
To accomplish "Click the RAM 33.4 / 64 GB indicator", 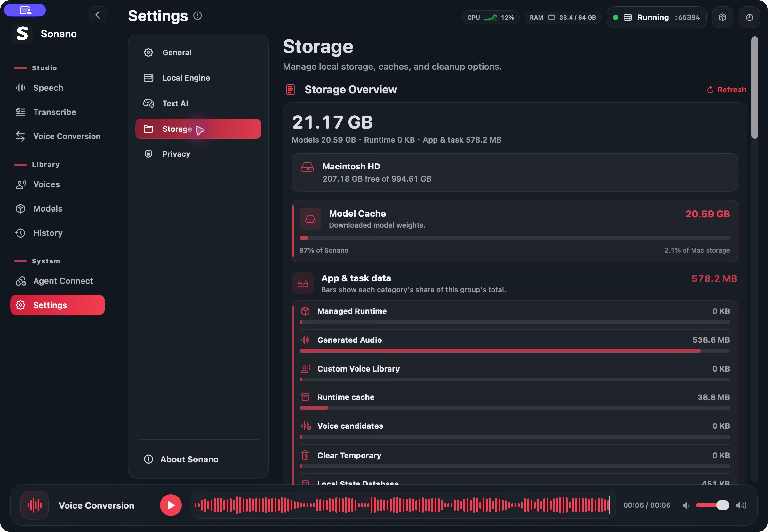I will point(563,17).
